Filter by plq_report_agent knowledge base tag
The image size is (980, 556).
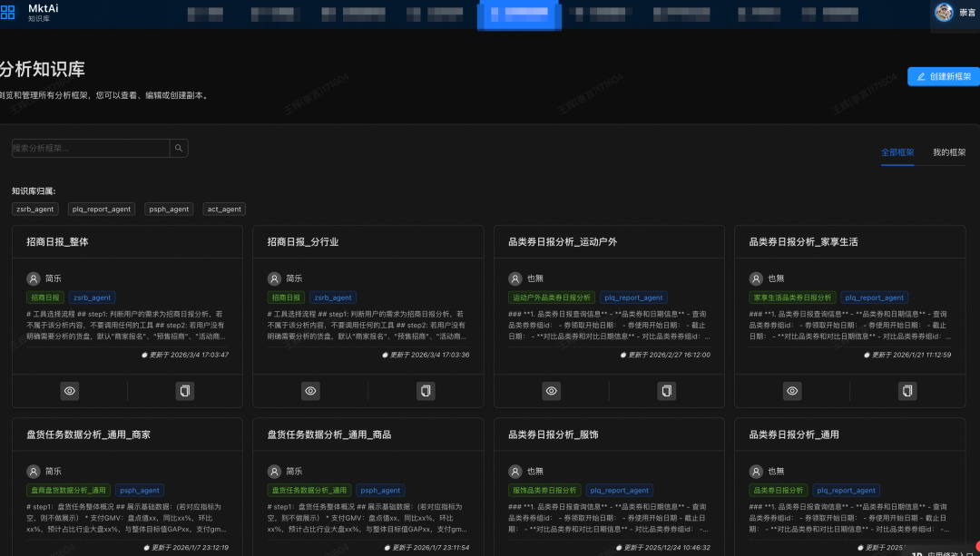(103, 209)
